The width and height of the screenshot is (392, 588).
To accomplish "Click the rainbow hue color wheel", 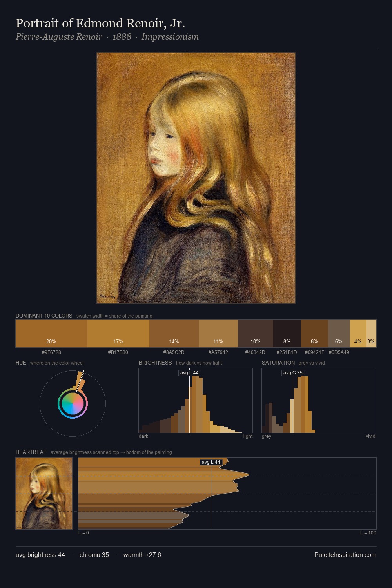I will (x=73, y=403).
